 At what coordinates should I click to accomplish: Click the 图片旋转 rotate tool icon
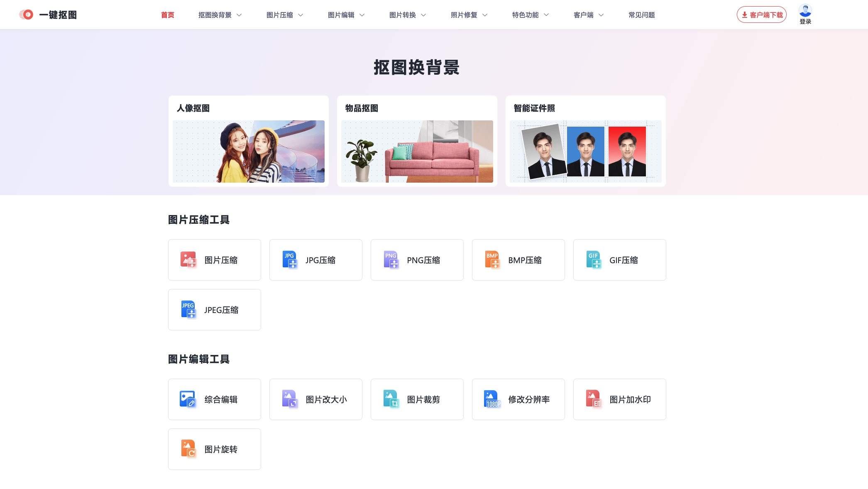pos(188,449)
